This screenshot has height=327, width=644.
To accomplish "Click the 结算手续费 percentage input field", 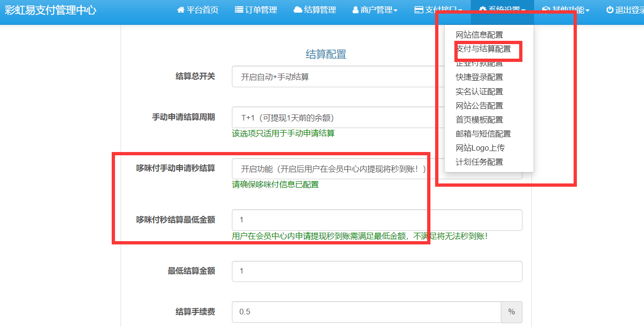I will point(366,312).
